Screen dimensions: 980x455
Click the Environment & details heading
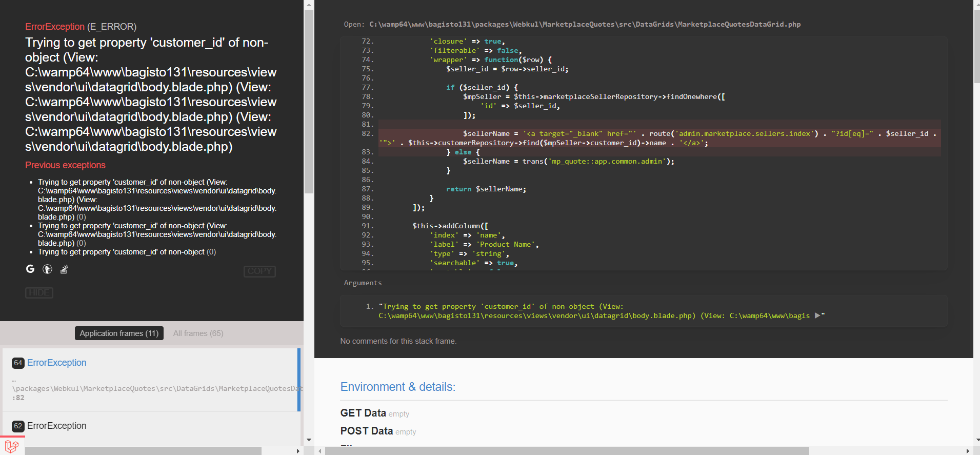(x=398, y=387)
